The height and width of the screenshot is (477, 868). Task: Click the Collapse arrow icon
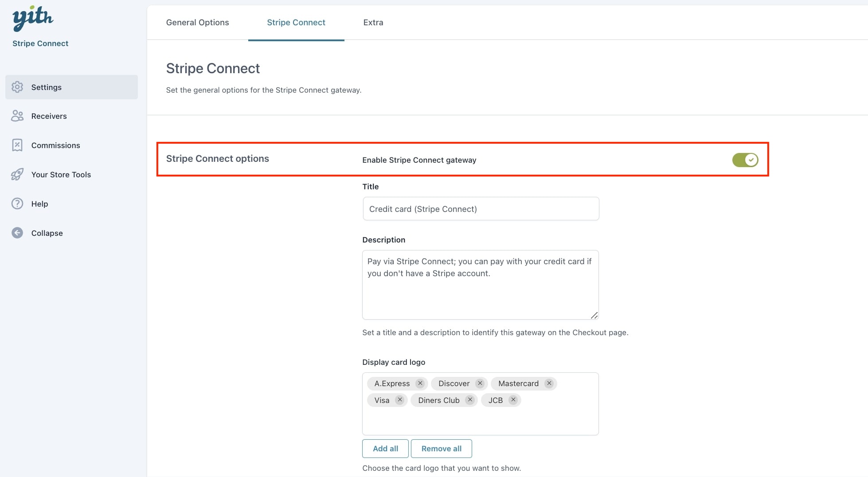point(17,233)
